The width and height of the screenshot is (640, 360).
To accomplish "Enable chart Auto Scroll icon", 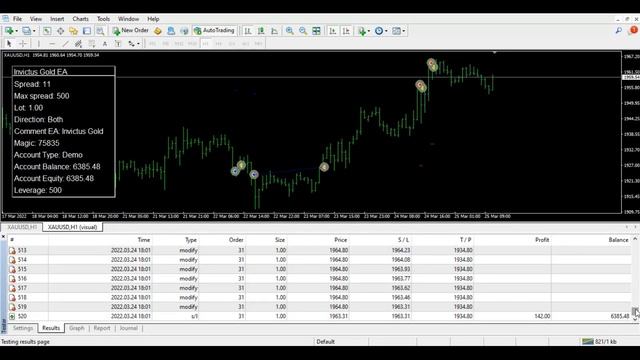I will (333, 31).
